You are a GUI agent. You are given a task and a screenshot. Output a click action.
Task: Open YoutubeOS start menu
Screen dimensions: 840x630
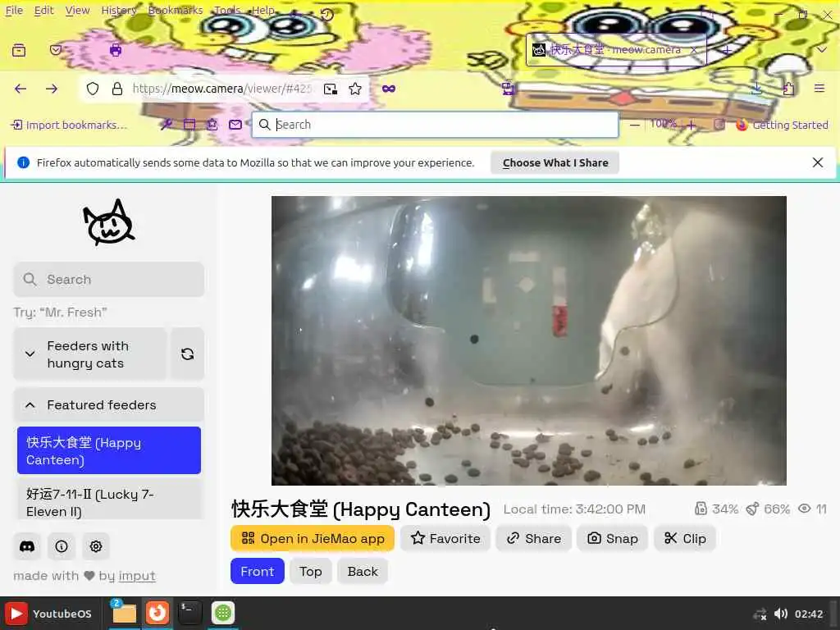(49, 614)
